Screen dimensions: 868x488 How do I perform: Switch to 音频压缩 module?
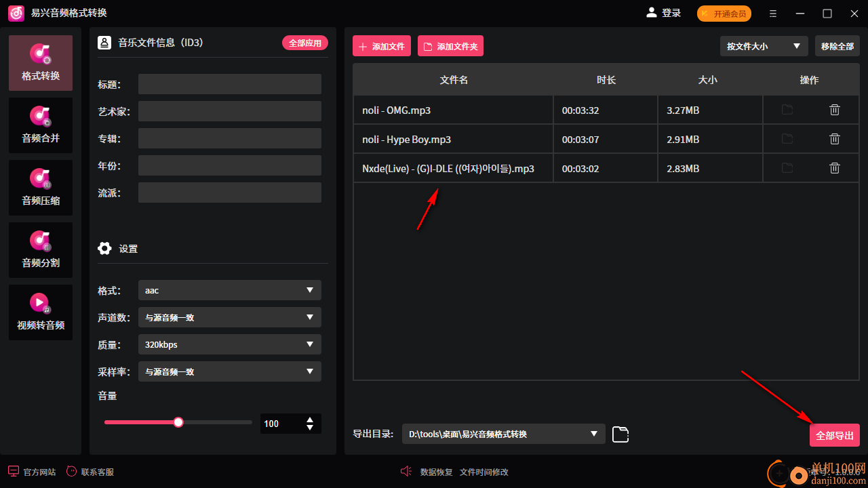click(x=41, y=188)
